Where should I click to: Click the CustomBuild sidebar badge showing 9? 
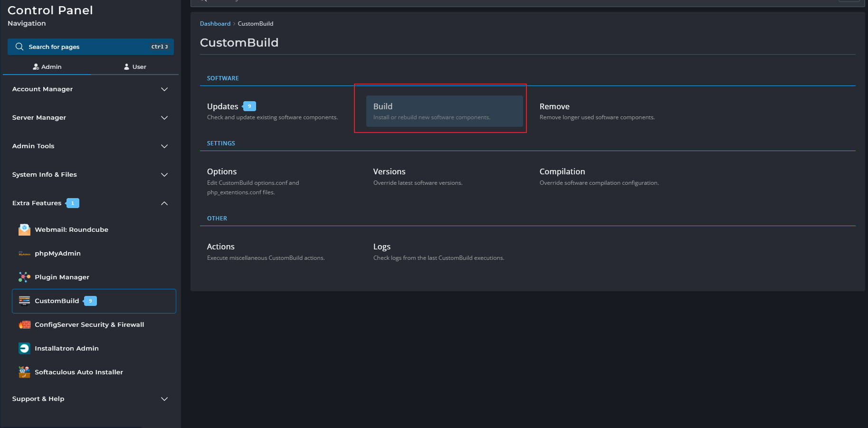(x=90, y=301)
